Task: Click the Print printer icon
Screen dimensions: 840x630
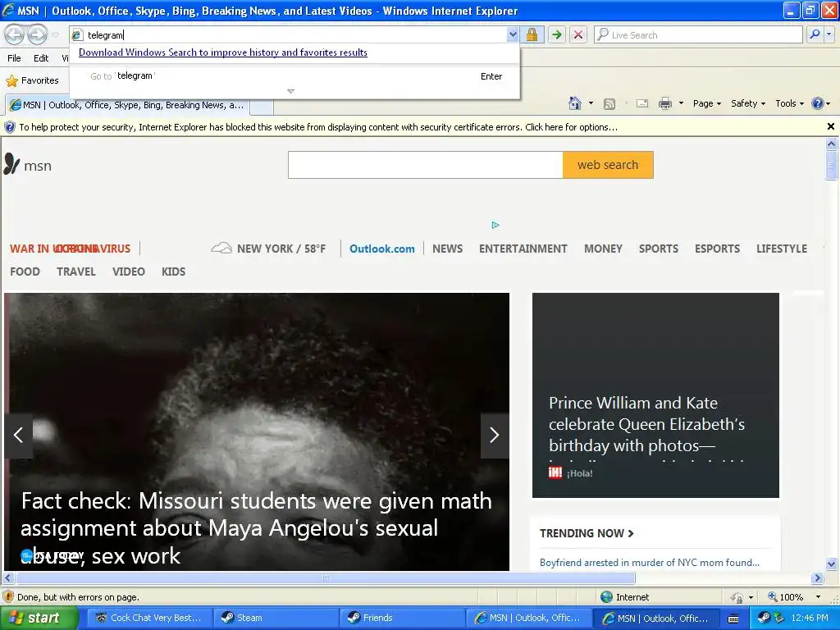Action: point(664,103)
